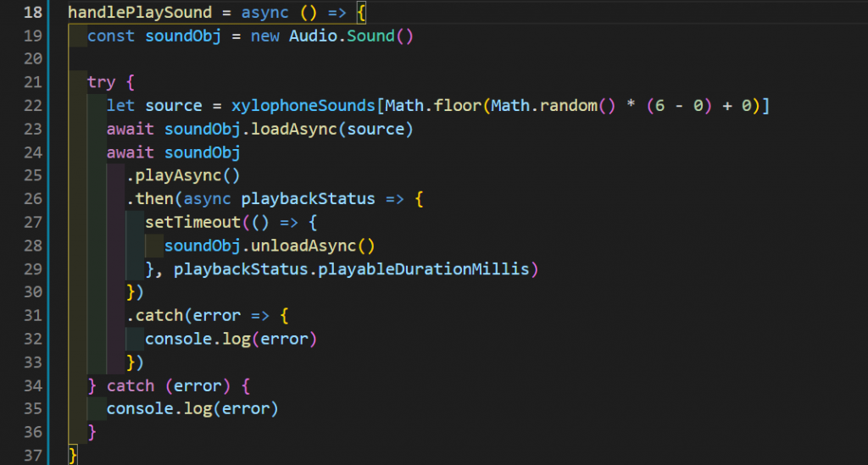Click playbackStatus parameter on line 26
Image resolution: width=868 pixels, height=465 pixels.
click(308, 199)
